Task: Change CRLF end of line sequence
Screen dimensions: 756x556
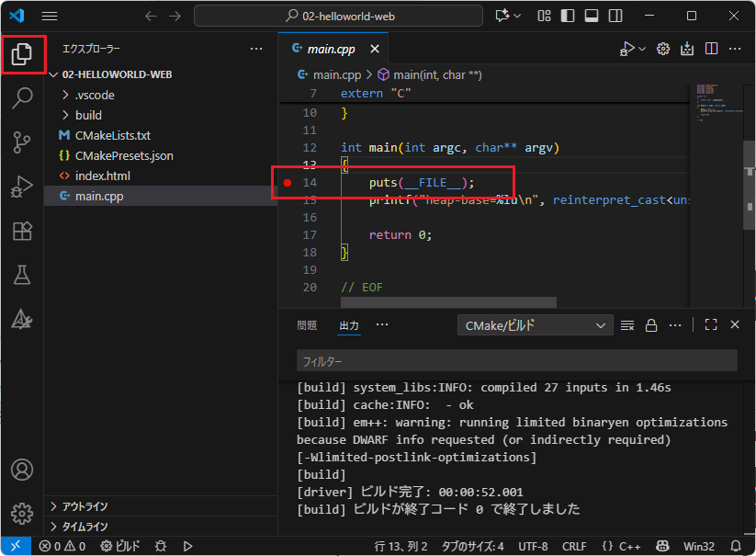Action: coord(574,547)
